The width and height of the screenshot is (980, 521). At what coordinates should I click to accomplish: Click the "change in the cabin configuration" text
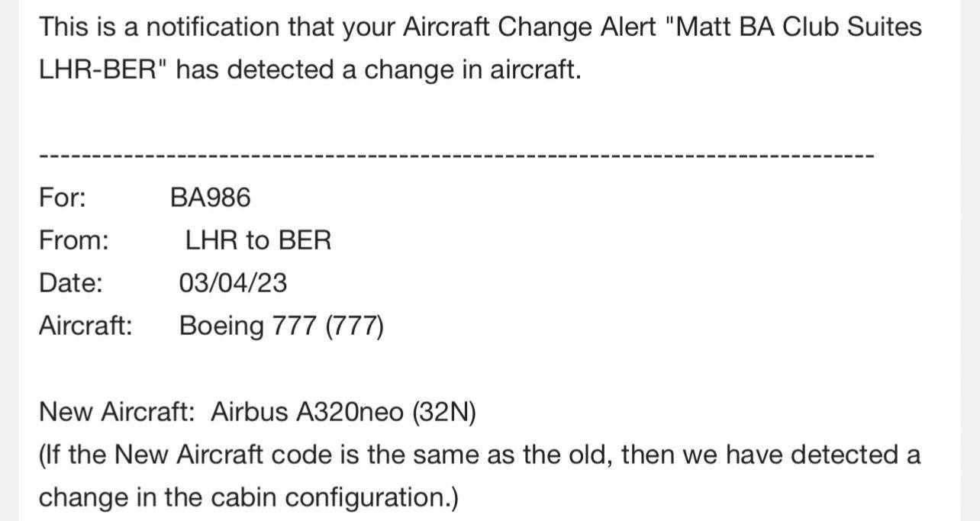(x=249, y=497)
